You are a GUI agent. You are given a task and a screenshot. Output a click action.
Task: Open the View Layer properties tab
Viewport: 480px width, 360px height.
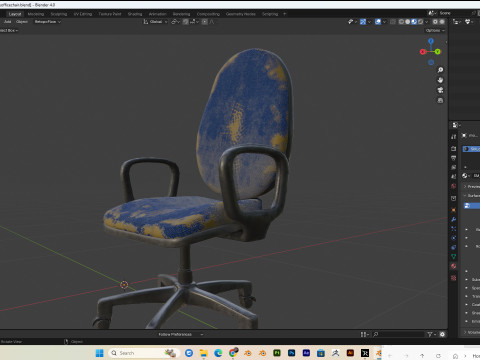click(454, 167)
